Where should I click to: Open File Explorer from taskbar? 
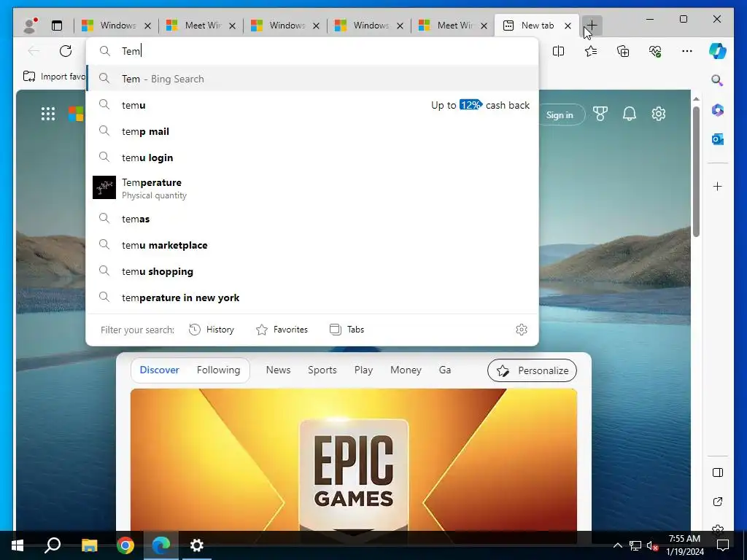pos(89,545)
